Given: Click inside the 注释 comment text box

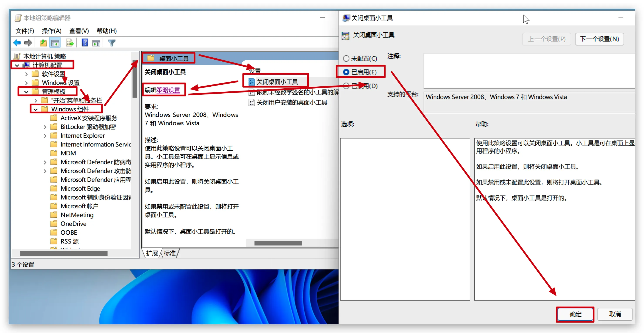Looking at the screenshot, I should click(529, 71).
